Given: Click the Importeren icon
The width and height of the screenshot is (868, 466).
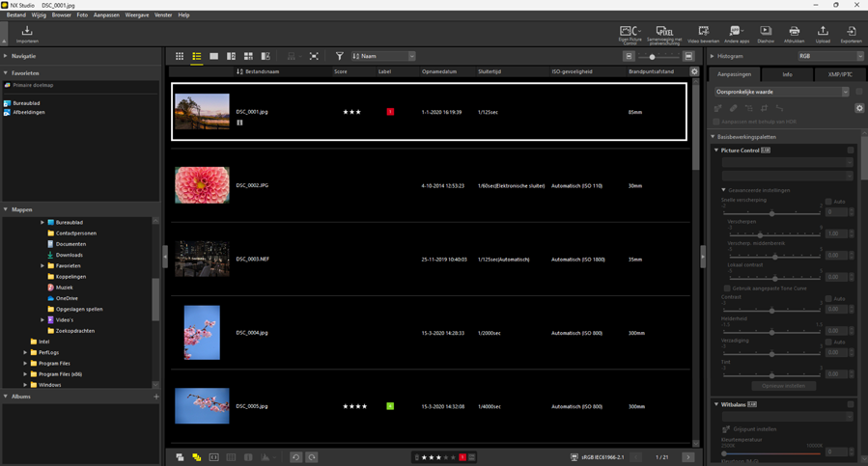Looking at the screenshot, I should (27, 34).
